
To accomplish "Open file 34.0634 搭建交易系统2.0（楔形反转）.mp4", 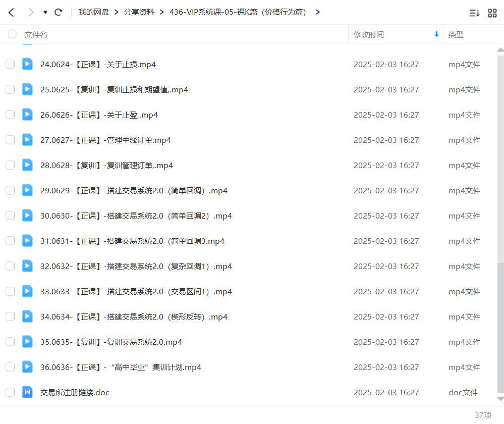I will click(134, 316).
